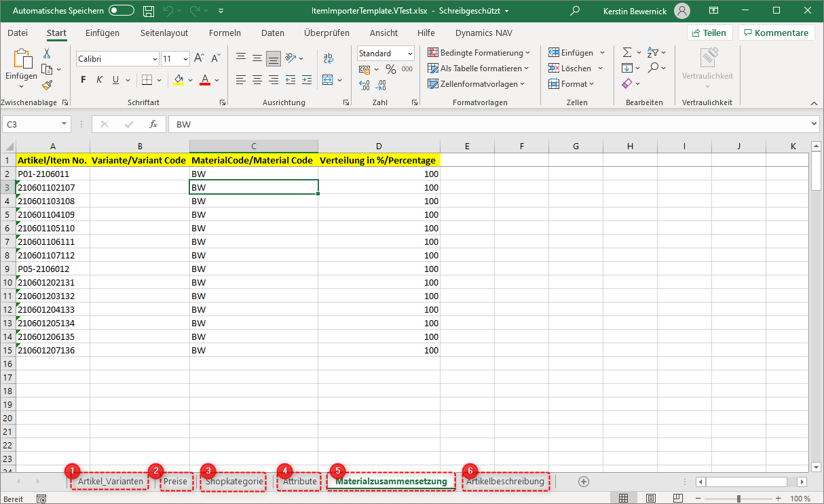Add a new sheet with plus button

(583, 481)
